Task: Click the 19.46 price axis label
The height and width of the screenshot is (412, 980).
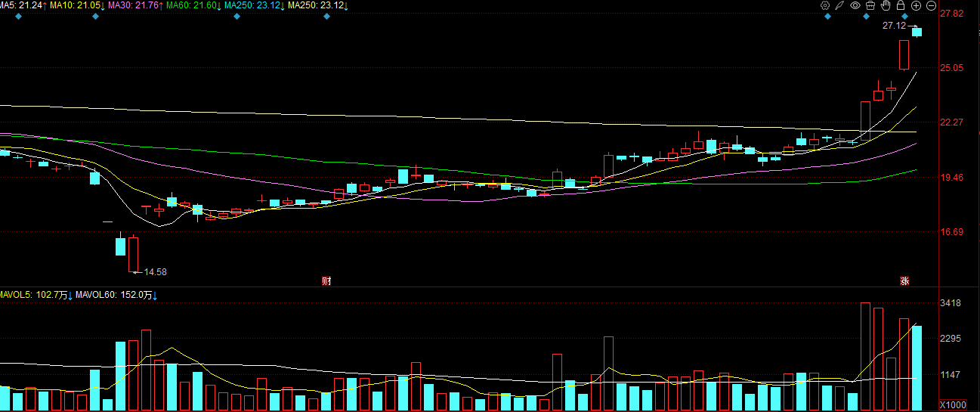Action: 951,178
